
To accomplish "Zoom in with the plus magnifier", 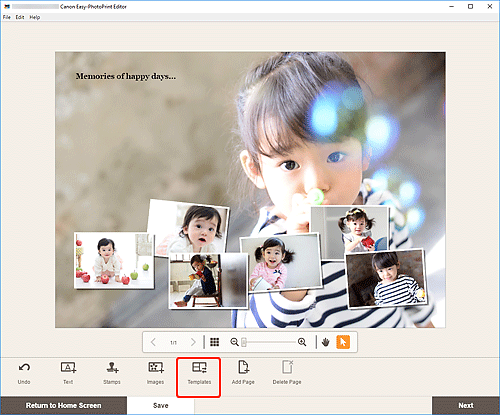I will tap(302, 342).
